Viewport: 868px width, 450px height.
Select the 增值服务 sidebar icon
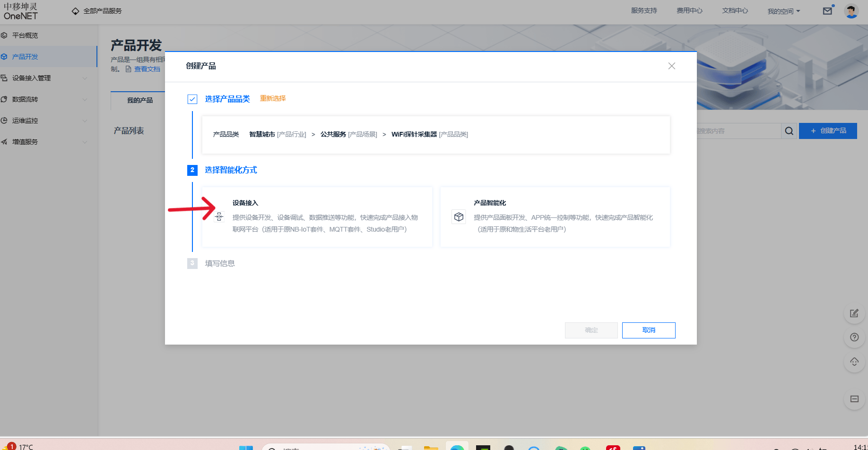[5, 141]
